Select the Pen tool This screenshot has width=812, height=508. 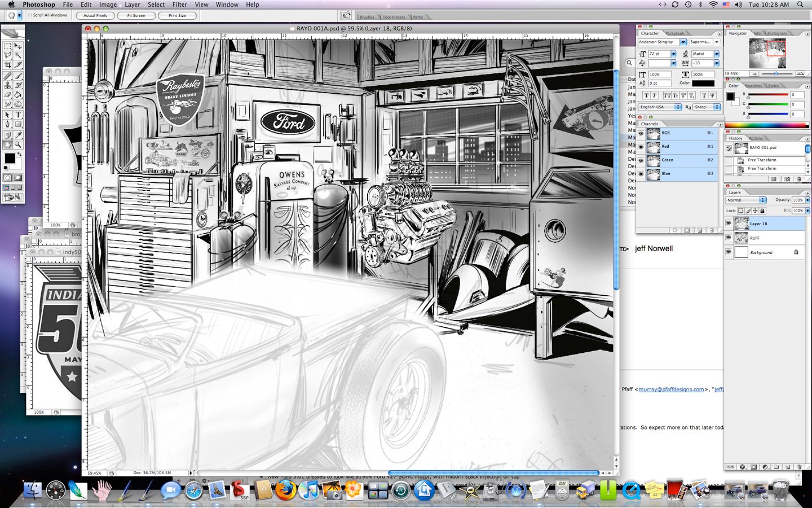(7, 124)
